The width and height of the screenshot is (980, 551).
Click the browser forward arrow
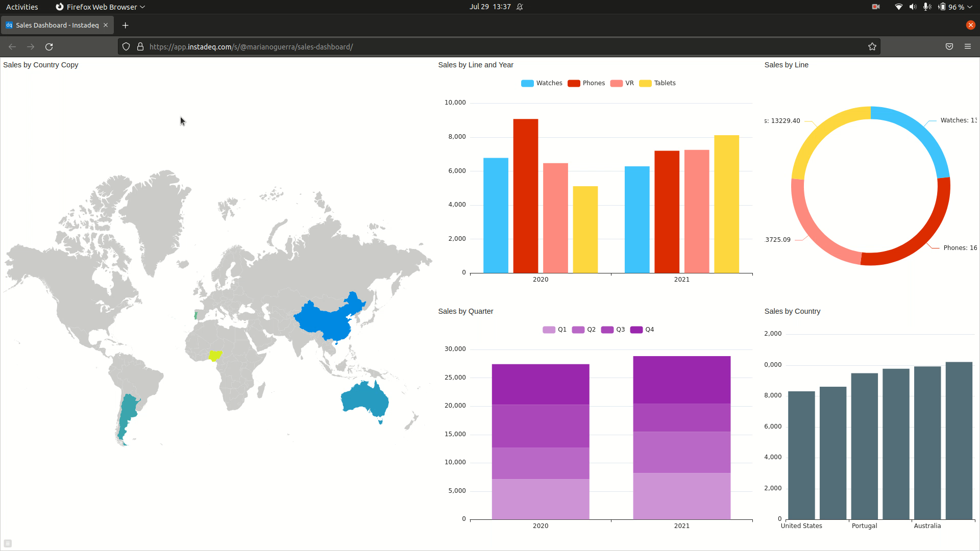coord(31,46)
